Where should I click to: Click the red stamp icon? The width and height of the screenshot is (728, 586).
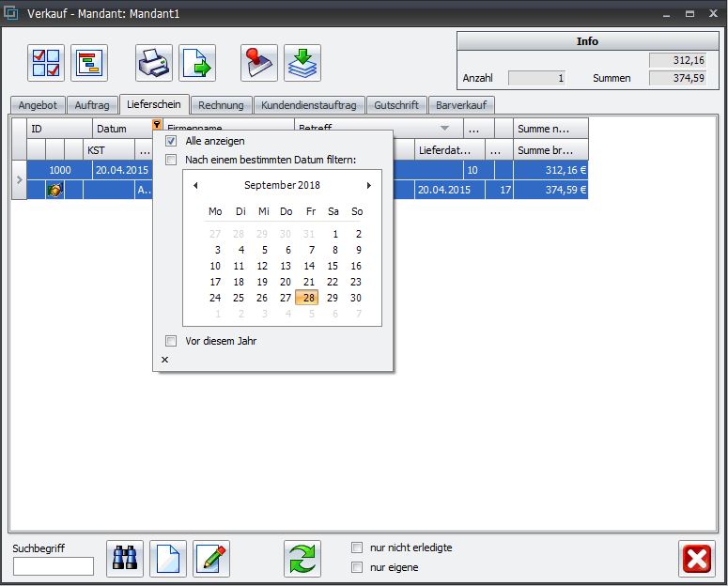pyautogui.click(x=259, y=63)
